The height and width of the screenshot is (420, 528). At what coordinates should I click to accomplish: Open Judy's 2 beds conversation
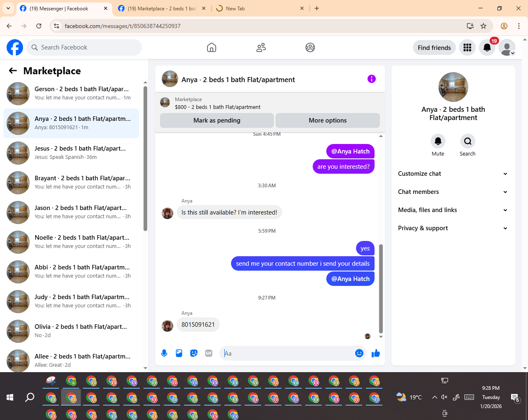(71, 302)
